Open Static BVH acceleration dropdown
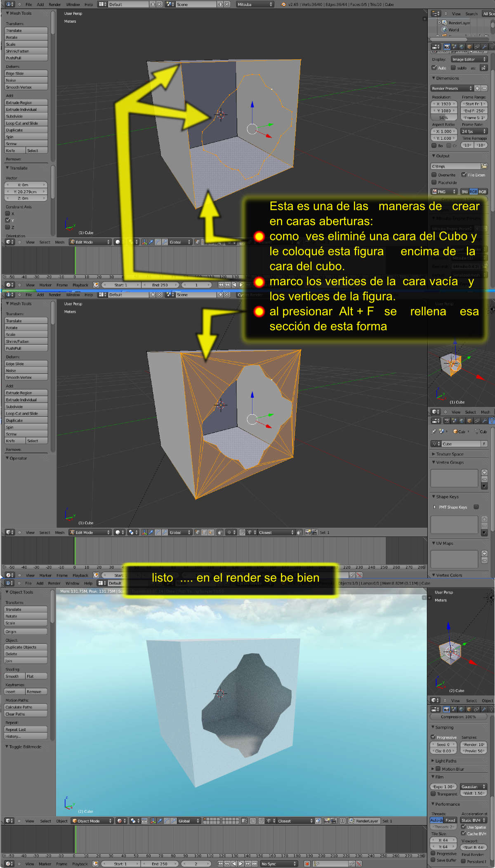This screenshot has height=868, width=495. pyautogui.click(x=474, y=820)
